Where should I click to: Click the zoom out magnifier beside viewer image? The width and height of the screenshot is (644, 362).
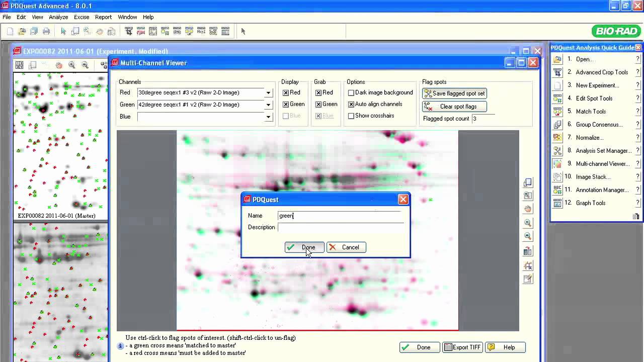pyautogui.click(x=528, y=236)
